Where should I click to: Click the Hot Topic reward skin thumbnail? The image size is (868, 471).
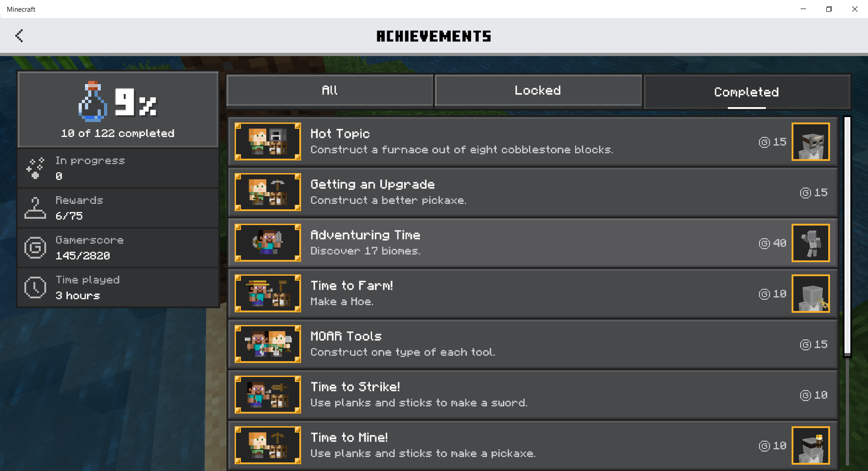tap(811, 141)
